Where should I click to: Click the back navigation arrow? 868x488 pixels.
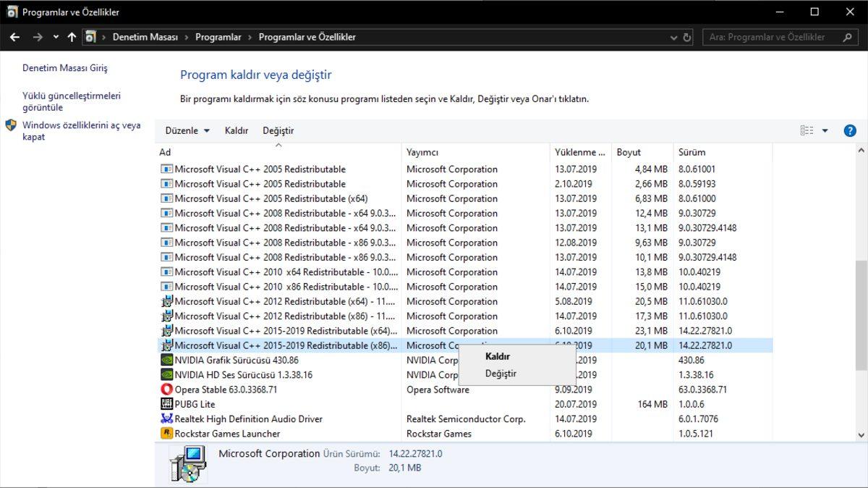pos(14,37)
